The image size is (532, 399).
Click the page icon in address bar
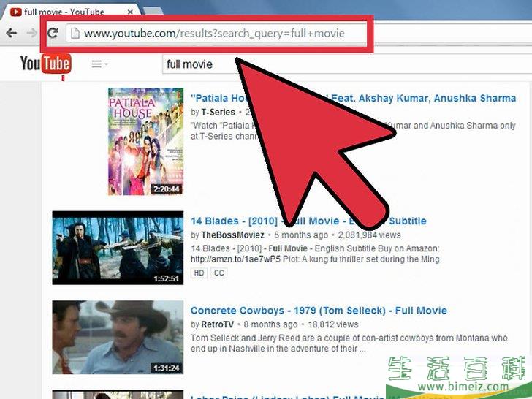click(75, 34)
